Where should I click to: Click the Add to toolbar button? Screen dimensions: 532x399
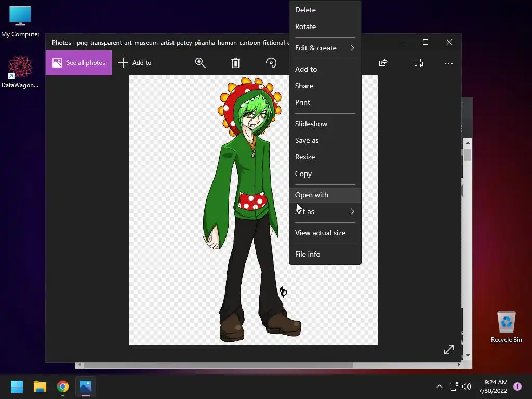point(135,63)
